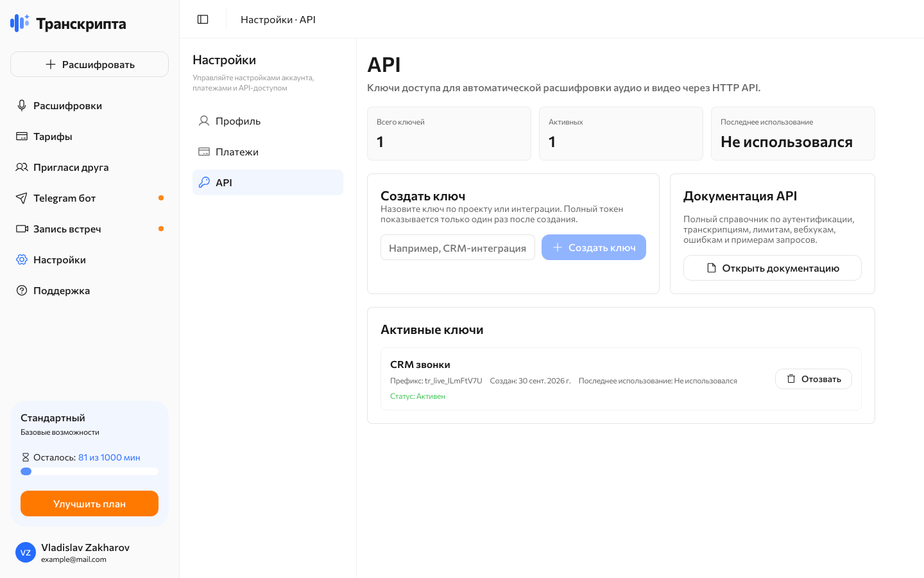
Task: Click the CRM звонки key name
Action: pyautogui.click(x=420, y=364)
